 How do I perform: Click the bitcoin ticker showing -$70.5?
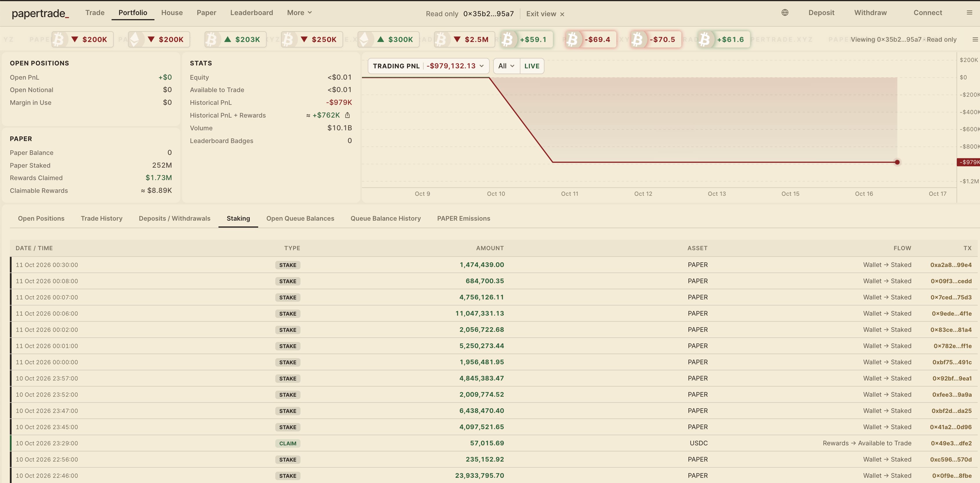click(656, 40)
